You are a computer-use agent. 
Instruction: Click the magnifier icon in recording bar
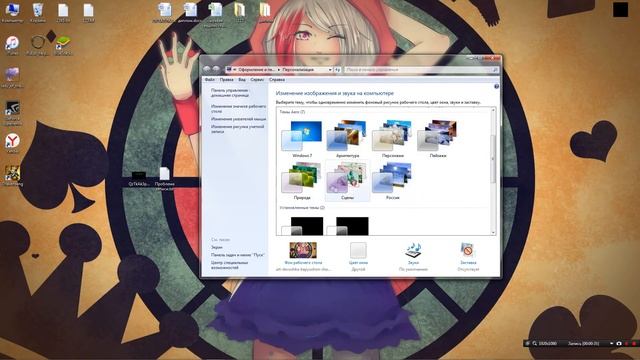click(x=534, y=344)
